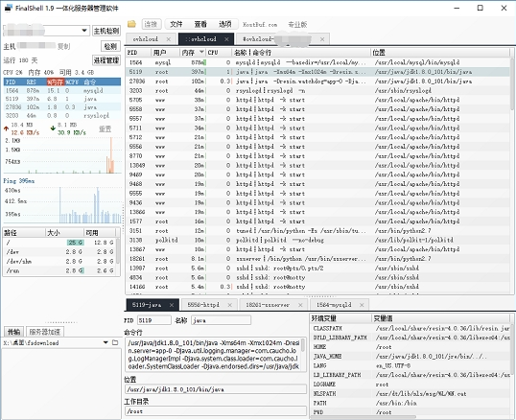
Task: Click the 名称 field showing java
Action: (221, 320)
